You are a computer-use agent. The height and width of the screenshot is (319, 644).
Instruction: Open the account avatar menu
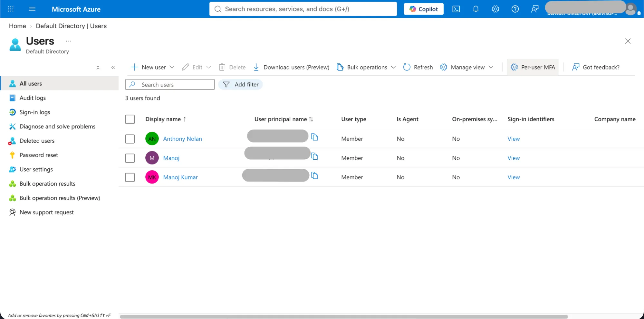(630, 9)
